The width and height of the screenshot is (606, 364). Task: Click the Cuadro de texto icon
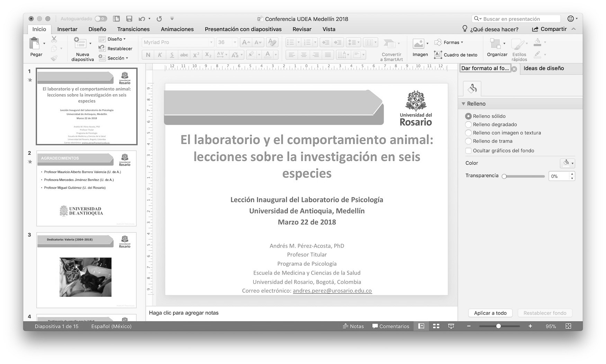[438, 55]
